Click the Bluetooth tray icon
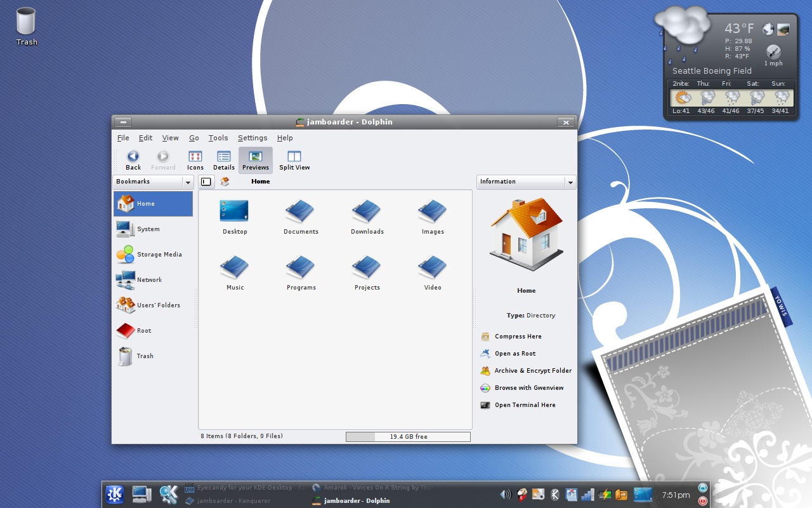The image size is (812, 508). click(x=555, y=495)
